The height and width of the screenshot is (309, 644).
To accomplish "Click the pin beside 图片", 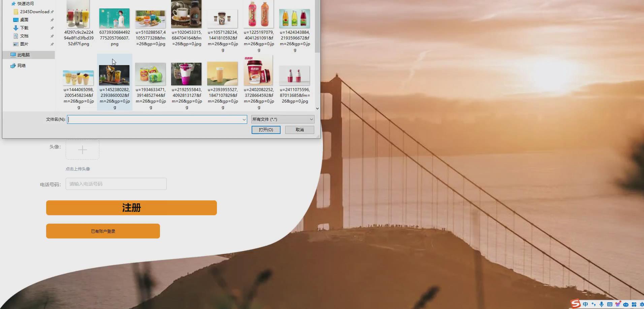I will (x=52, y=44).
